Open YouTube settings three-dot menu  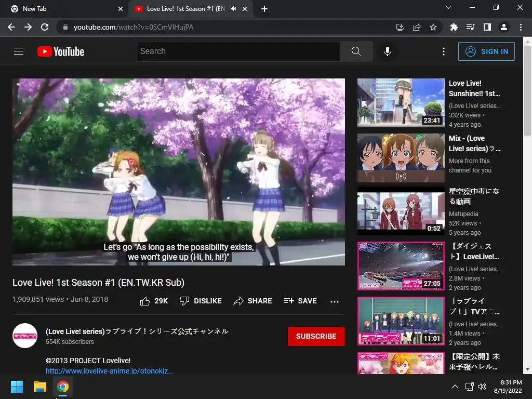[443, 51]
